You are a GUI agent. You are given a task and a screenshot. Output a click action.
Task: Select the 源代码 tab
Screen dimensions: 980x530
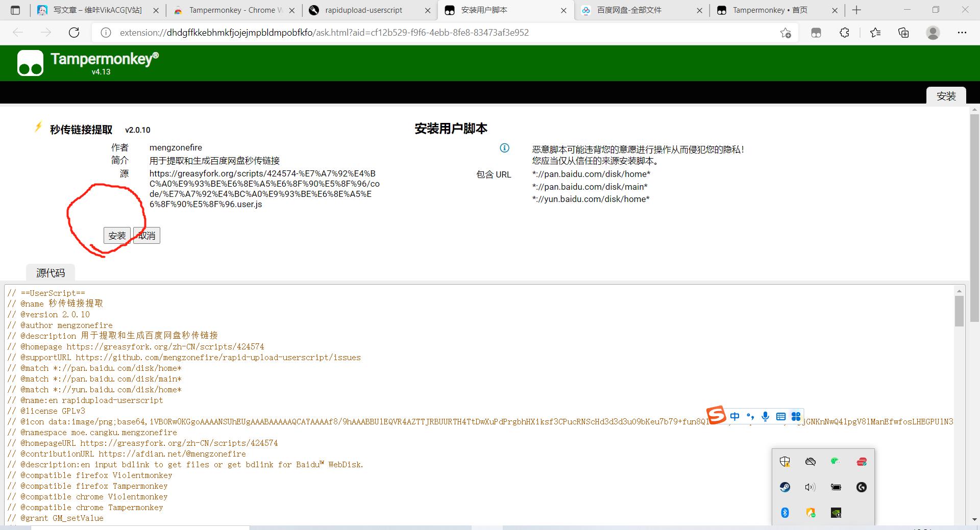[x=51, y=273]
